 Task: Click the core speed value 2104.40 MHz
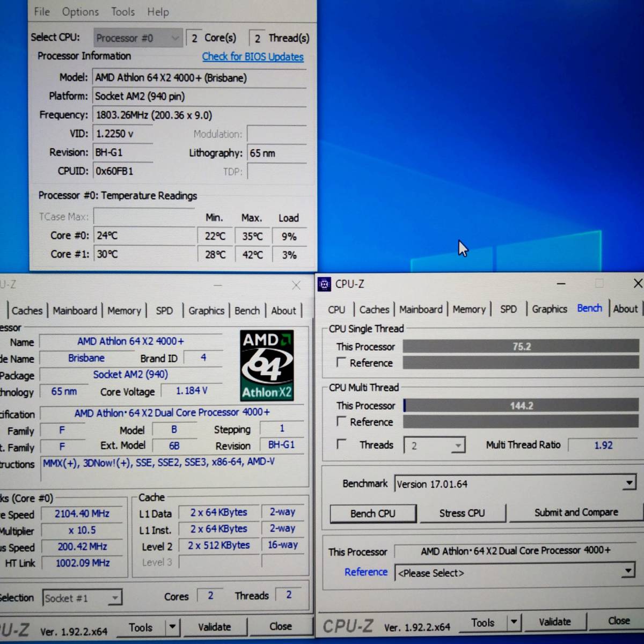pos(82,514)
